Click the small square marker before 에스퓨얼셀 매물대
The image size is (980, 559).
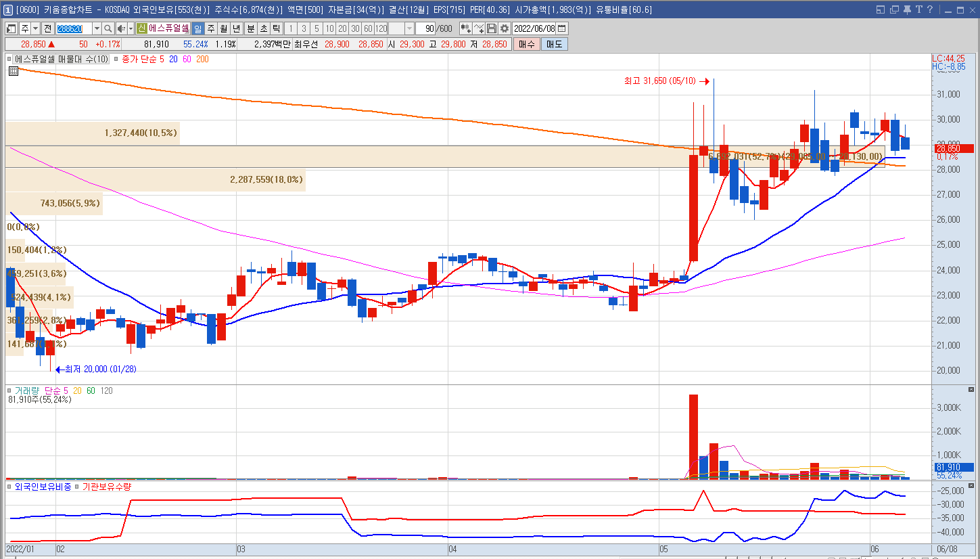(9, 59)
